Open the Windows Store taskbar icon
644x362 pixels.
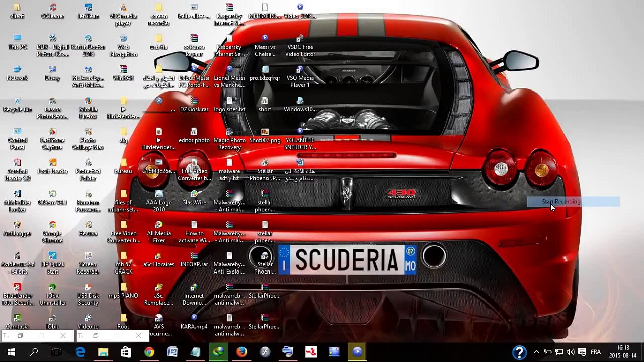tap(126, 352)
